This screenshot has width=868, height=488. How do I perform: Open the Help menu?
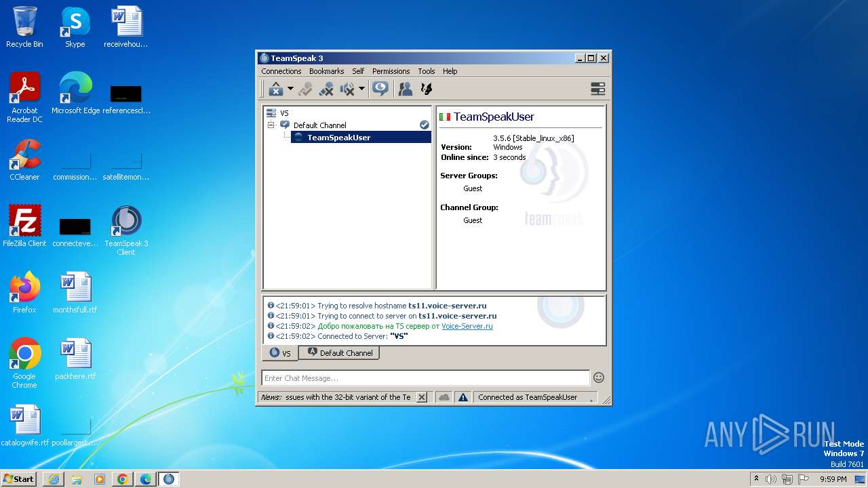tap(450, 71)
